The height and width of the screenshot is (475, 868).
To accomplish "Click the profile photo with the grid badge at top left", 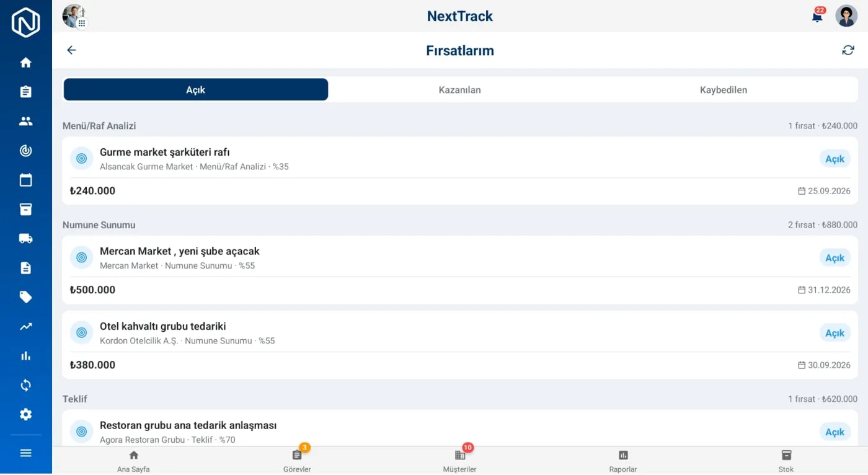I will (74, 16).
